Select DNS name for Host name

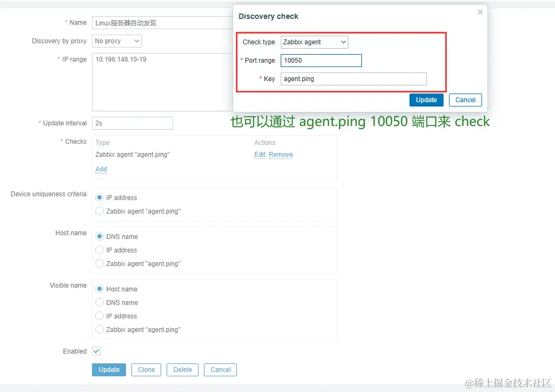click(100, 236)
